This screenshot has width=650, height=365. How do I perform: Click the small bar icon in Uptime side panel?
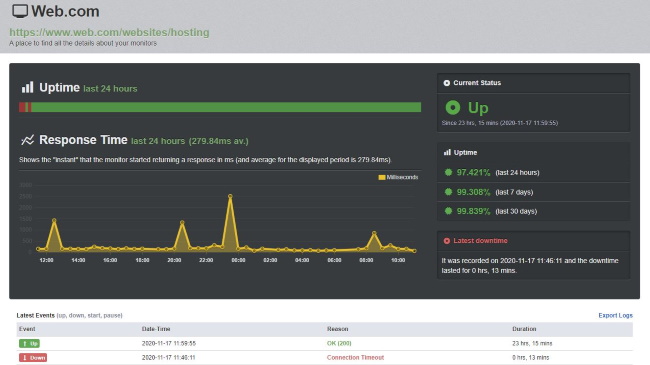coord(447,152)
